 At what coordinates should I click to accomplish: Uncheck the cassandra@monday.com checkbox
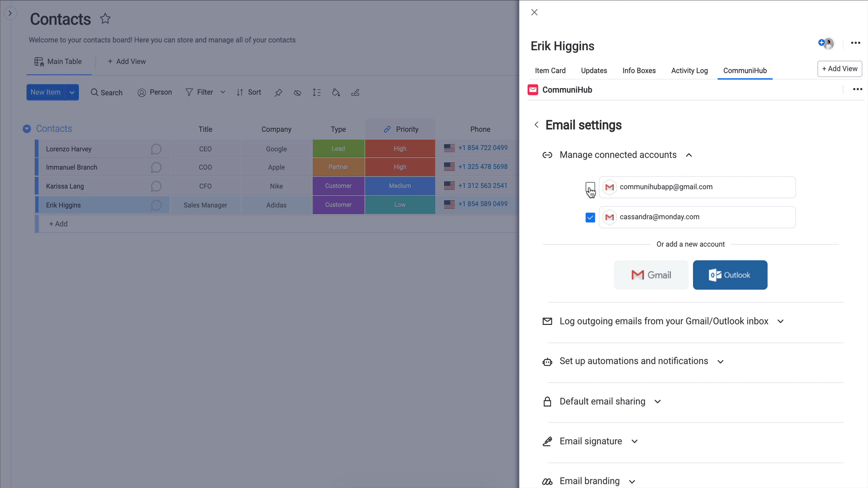[590, 217]
